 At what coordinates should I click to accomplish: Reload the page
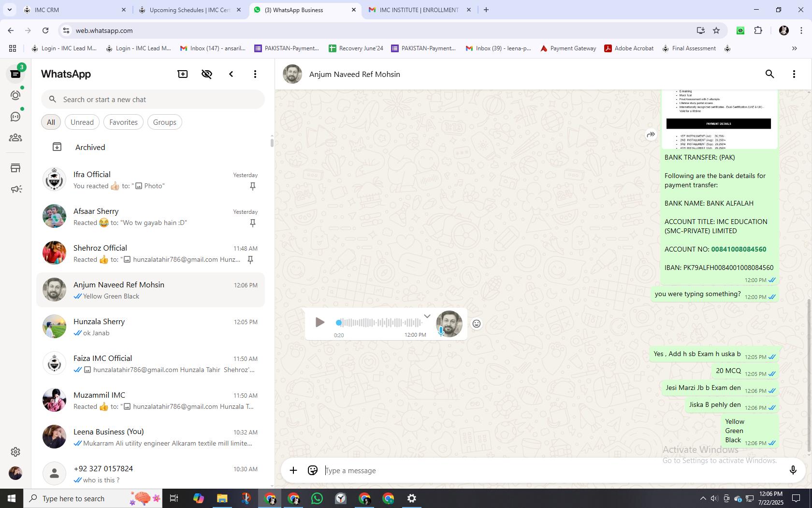click(45, 30)
